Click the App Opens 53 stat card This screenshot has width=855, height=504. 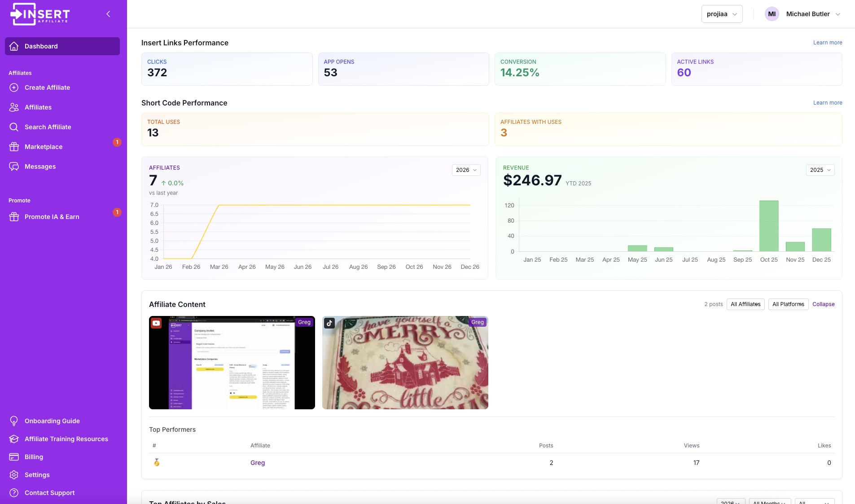403,69
